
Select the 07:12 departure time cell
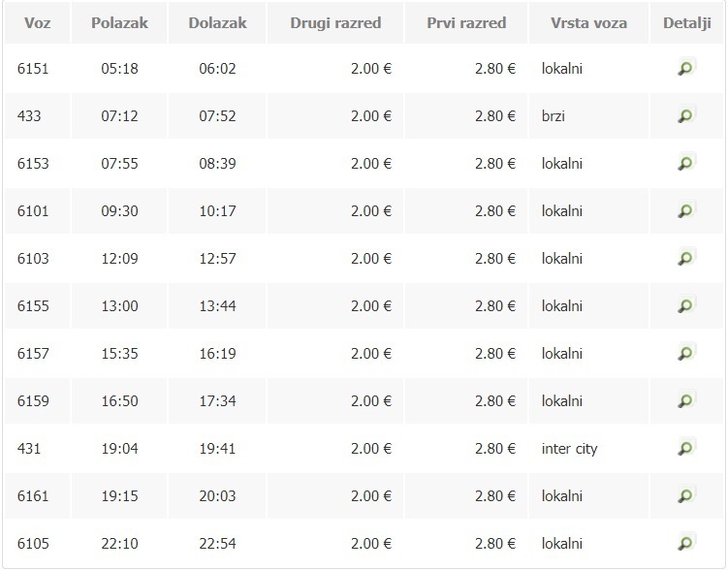(x=119, y=115)
